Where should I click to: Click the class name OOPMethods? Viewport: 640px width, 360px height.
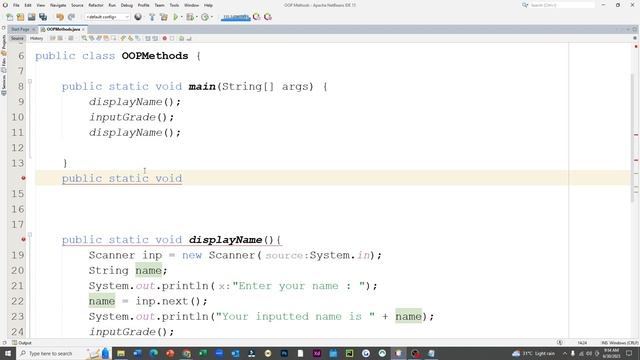pos(155,56)
